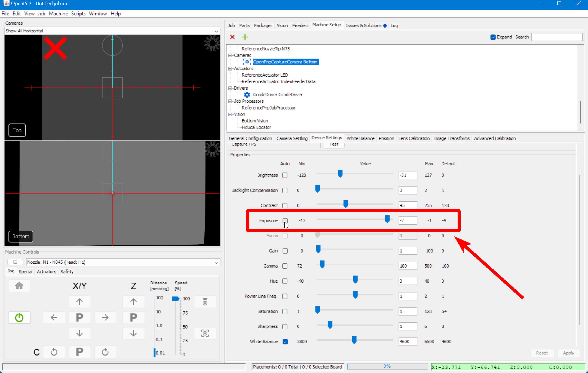The image size is (588, 373).
Task: Toggle the Expand checkbox
Action: click(x=493, y=37)
